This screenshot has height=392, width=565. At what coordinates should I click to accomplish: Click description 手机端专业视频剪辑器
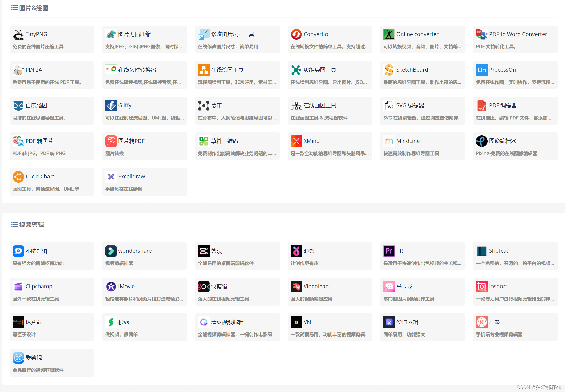tap(499, 334)
